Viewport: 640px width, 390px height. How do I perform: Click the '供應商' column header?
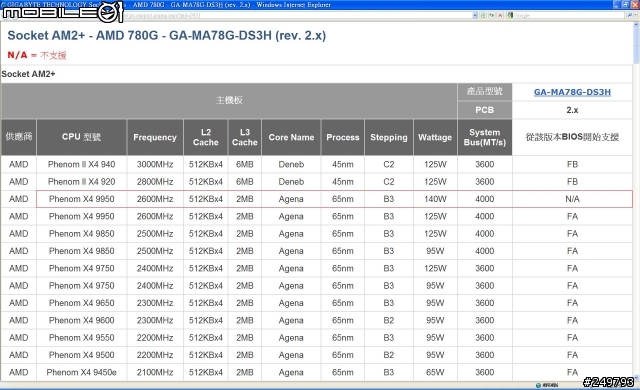19,137
